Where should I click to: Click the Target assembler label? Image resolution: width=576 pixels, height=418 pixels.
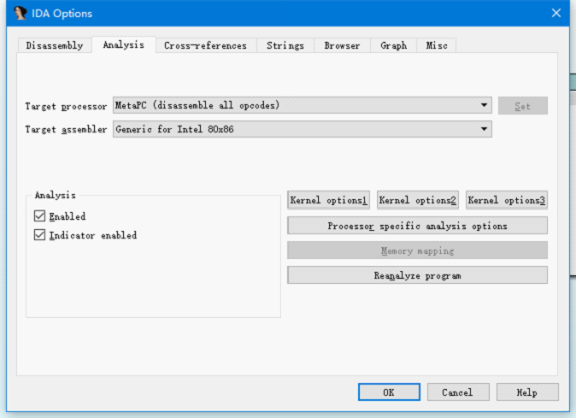click(66, 129)
